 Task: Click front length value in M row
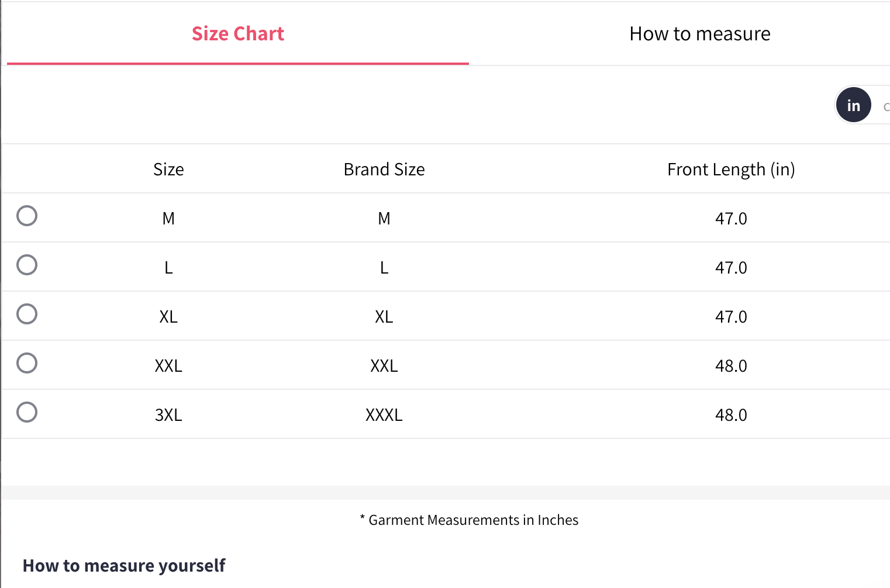(x=731, y=219)
